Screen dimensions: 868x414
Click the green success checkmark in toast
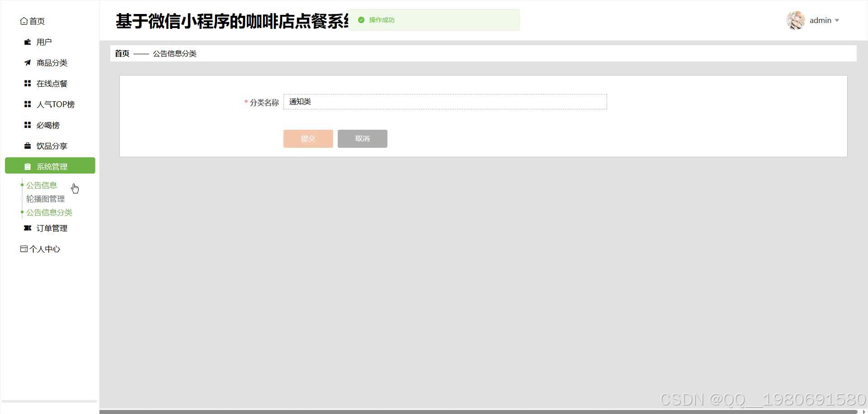point(361,19)
